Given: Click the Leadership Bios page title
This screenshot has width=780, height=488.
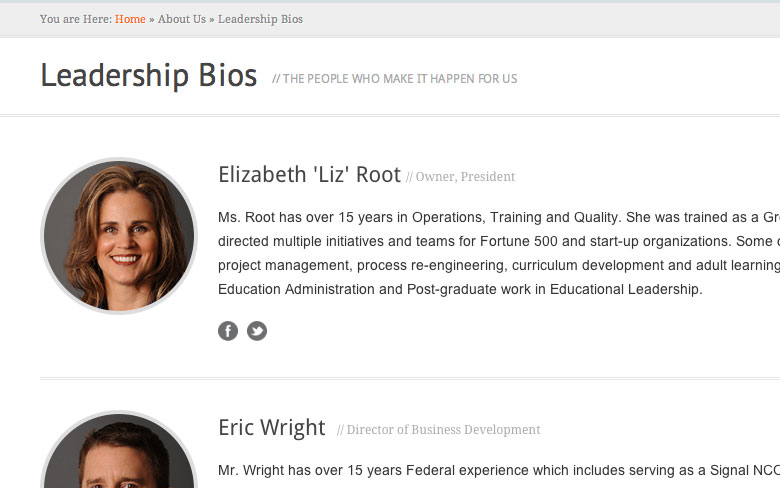Looking at the screenshot, I should [148, 76].
